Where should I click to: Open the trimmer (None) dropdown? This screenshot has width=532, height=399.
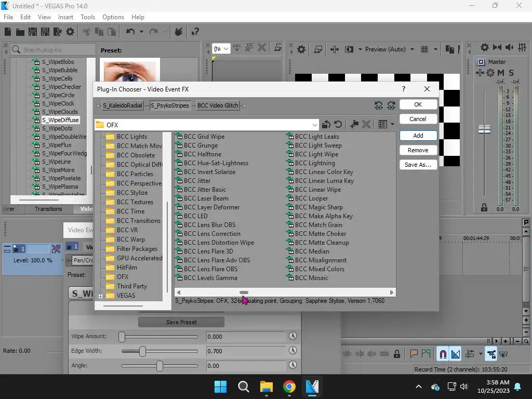(221, 49)
